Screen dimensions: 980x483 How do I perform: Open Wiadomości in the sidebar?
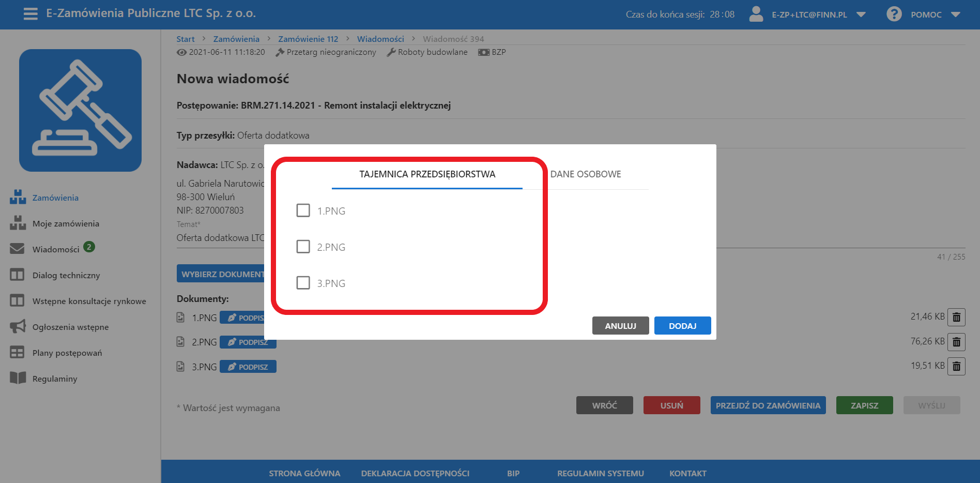(56, 249)
